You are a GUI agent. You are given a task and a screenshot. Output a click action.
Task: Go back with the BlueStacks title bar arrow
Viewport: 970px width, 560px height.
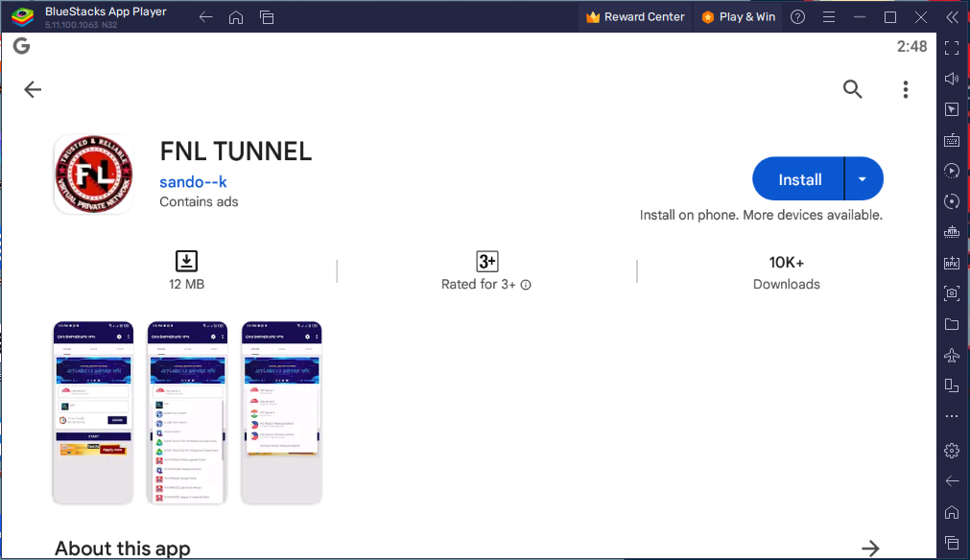(x=205, y=17)
